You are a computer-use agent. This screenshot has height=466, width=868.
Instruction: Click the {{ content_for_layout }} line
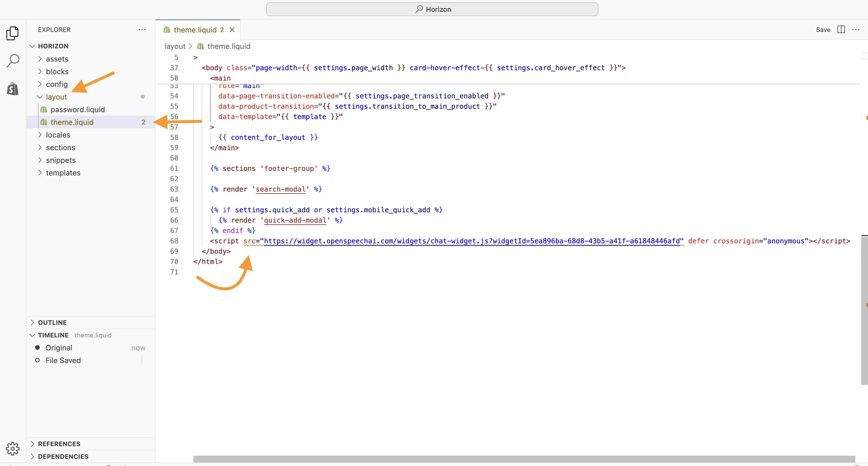tap(268, 137)
